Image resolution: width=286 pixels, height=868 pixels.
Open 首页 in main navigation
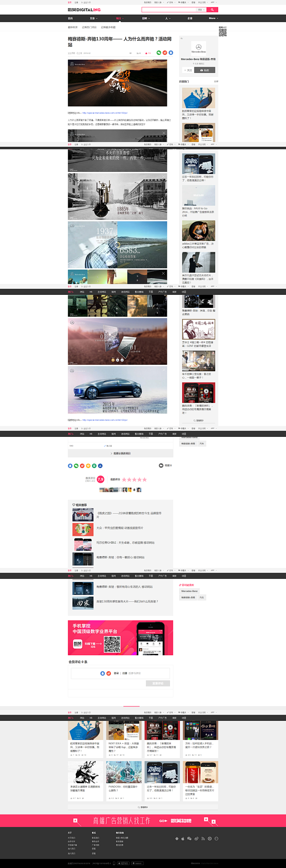[70, 18]
